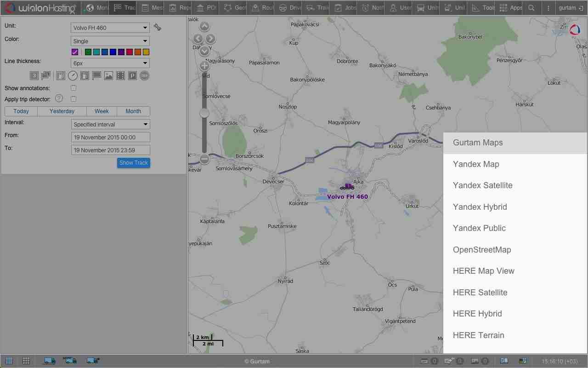Click the speedometer marker icon

pyautogui.click(x=73, y=76)
